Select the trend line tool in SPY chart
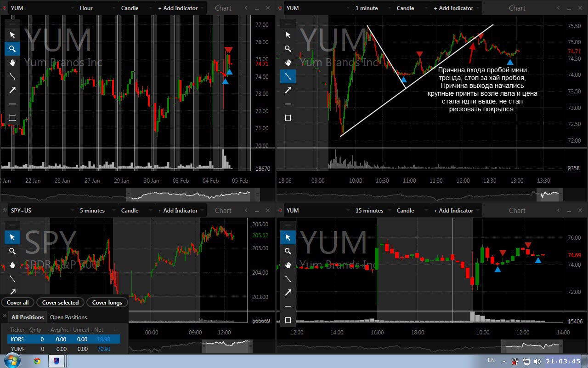The width and height of the screenshot is (588, 368). point(12,279)
